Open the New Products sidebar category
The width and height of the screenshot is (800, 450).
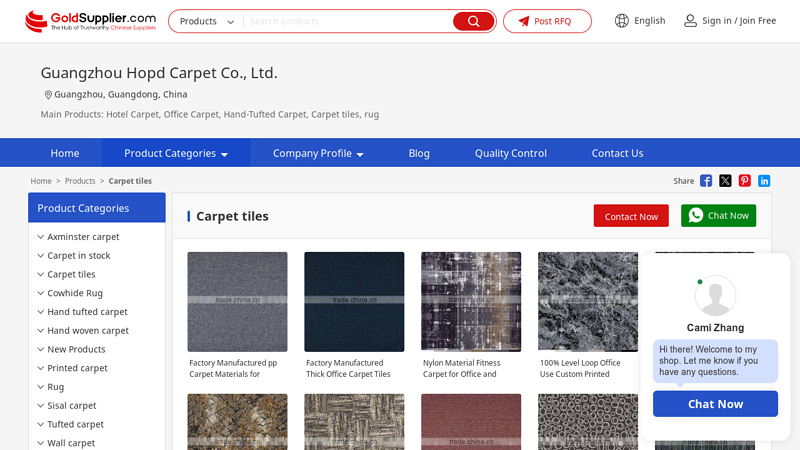[76, 349]
